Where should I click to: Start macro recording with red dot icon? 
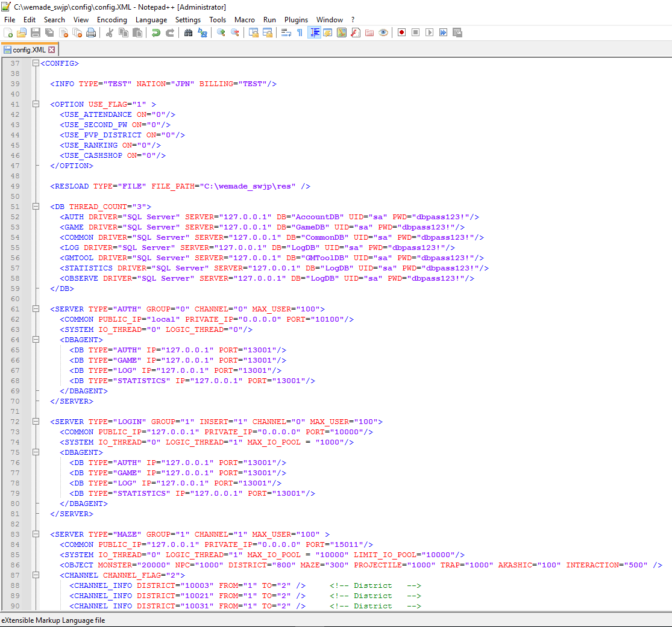[401, 33]
